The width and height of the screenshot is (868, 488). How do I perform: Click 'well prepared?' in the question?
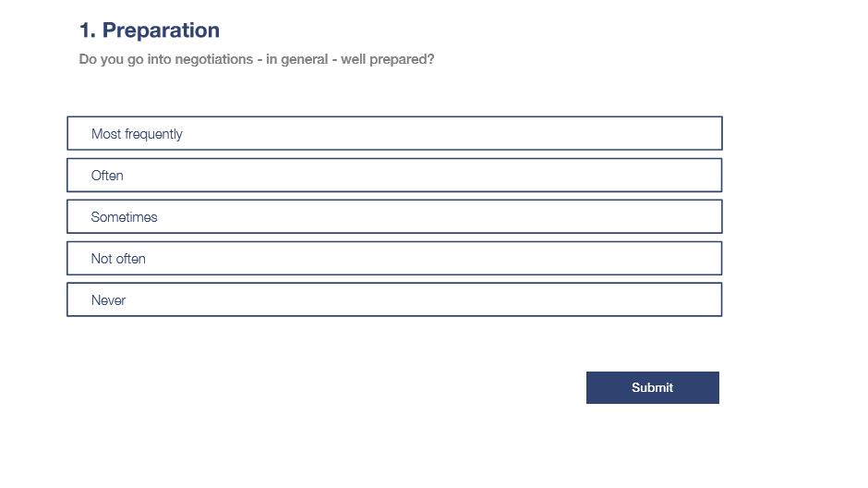pos(388,59)
